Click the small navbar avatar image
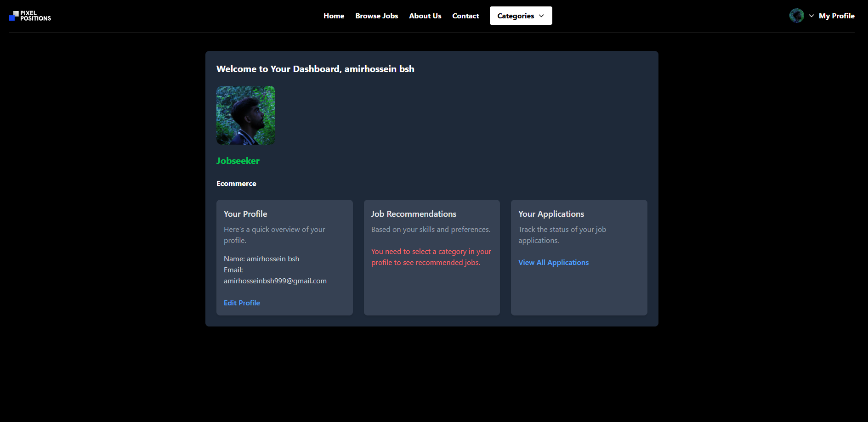868x422 pixels. [x=796, y=16]
